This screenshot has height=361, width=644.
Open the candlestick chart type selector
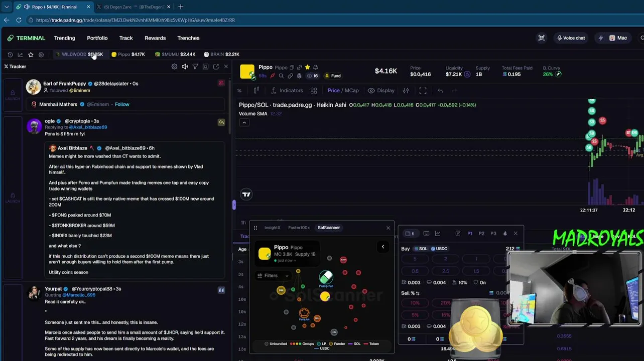(256, 91)
